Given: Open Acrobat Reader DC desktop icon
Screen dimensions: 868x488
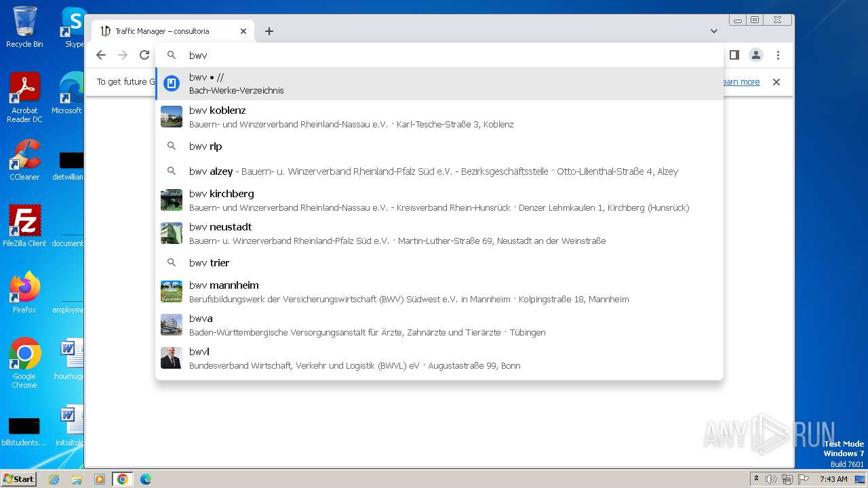Looking at the screenshot, I should click(x=24, y=98).
